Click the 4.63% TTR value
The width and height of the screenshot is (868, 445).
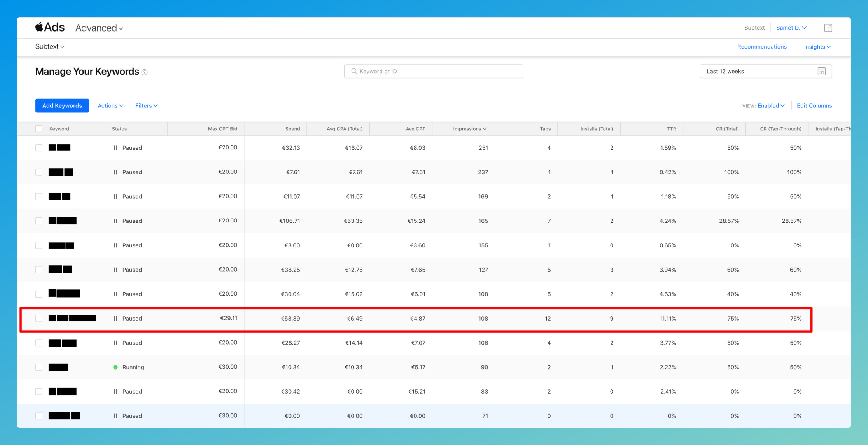coord(668,294)
